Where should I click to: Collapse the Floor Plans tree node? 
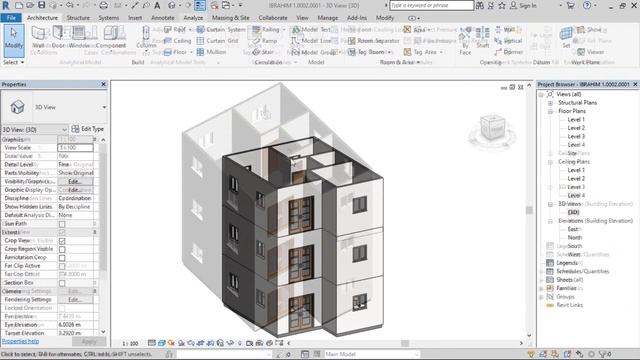pyautogui.click(x=550, y=111)
